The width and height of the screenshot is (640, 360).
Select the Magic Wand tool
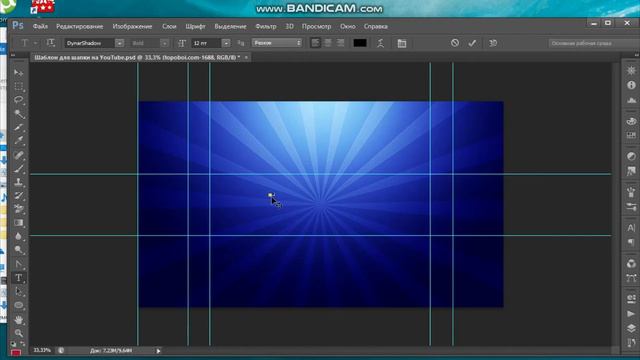[18, 114]
